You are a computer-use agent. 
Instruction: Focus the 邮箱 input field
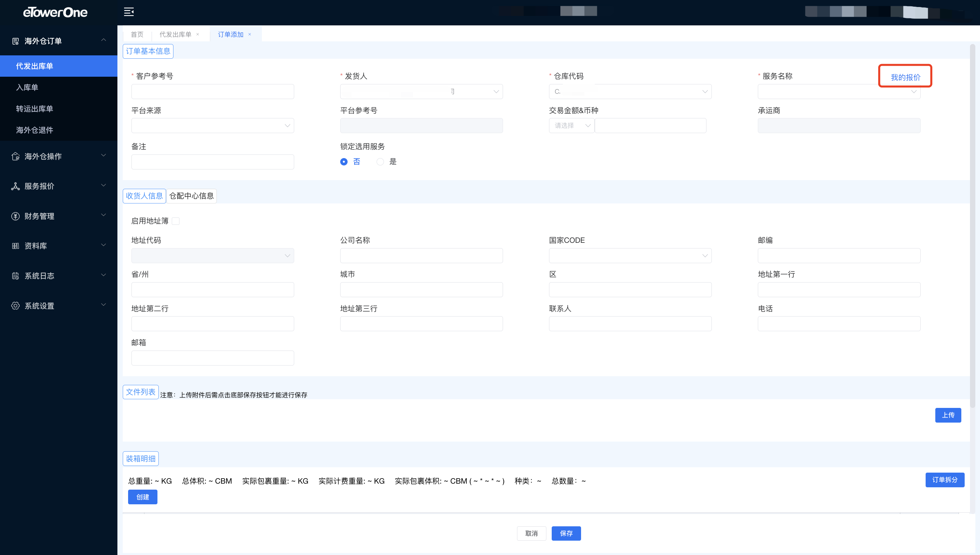[x=213, y=358]
